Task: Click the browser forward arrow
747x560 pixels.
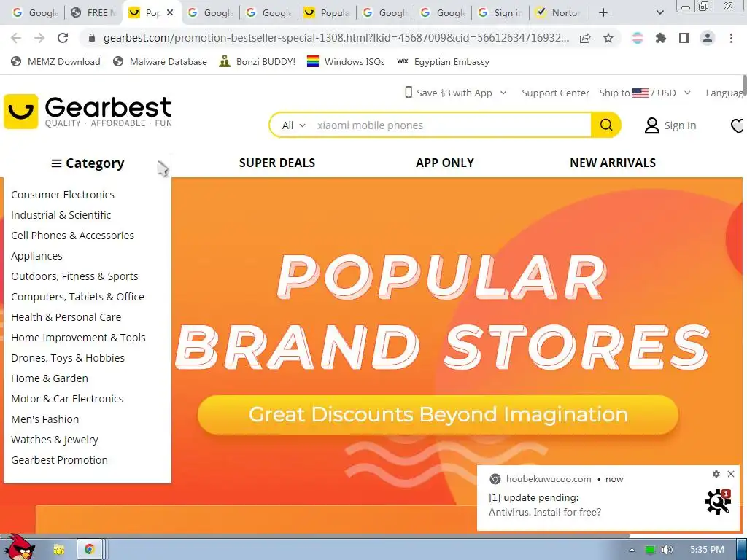Action: (x=39, y=38)
